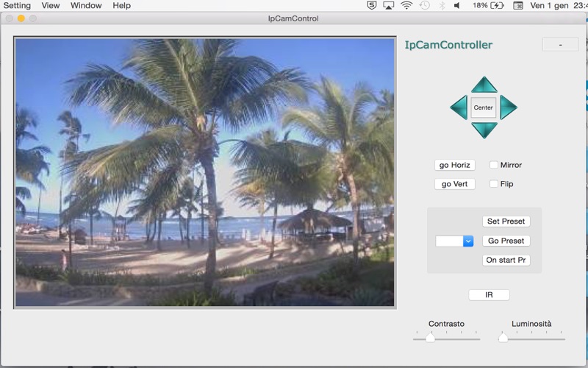The image size is (588, 368).
Task: Tilt camera down with the down arrow
Action: 484,130
